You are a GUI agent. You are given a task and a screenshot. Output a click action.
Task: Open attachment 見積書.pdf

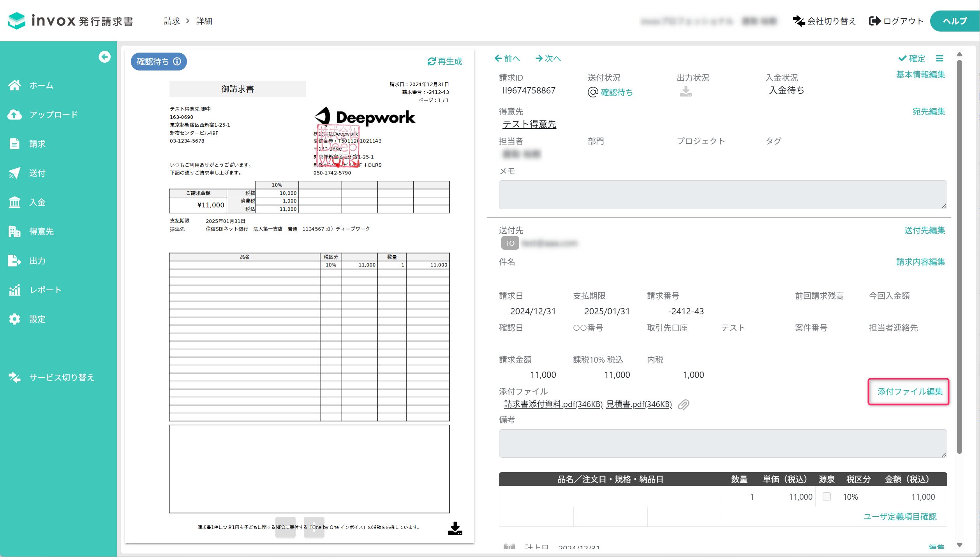(x=639, y=404)
